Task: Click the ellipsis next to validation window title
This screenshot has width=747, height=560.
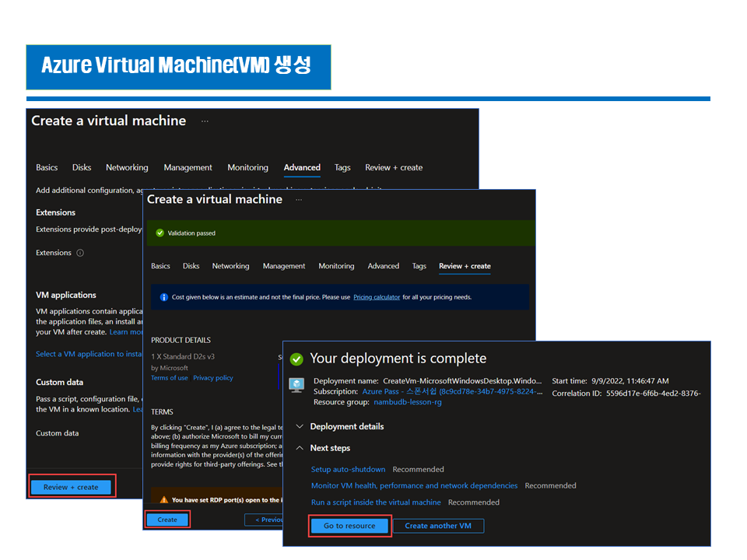Action: [299, 200]
